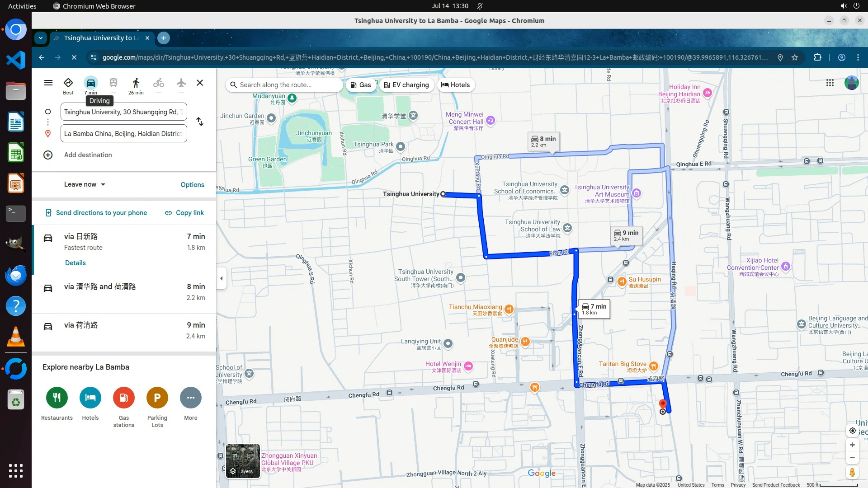Viewport: 868px width, 488px height.
Task: Expand the Leave now dropdown
Action: [85, 184]
